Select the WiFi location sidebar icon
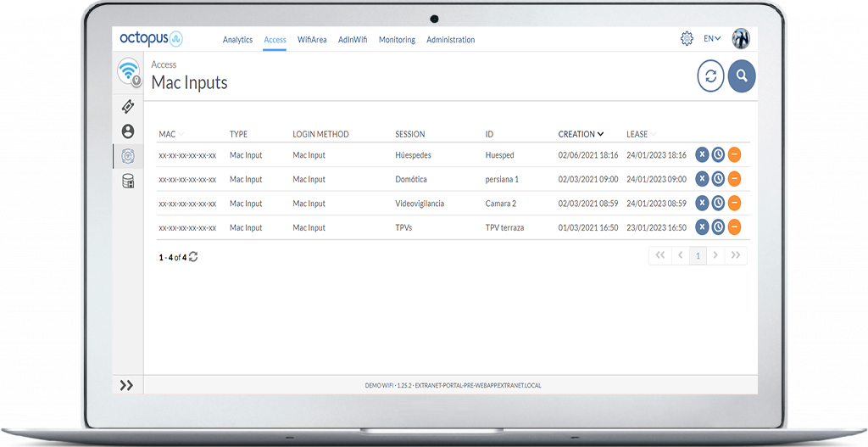Screen dimensions: 868x447 point(129,71)
